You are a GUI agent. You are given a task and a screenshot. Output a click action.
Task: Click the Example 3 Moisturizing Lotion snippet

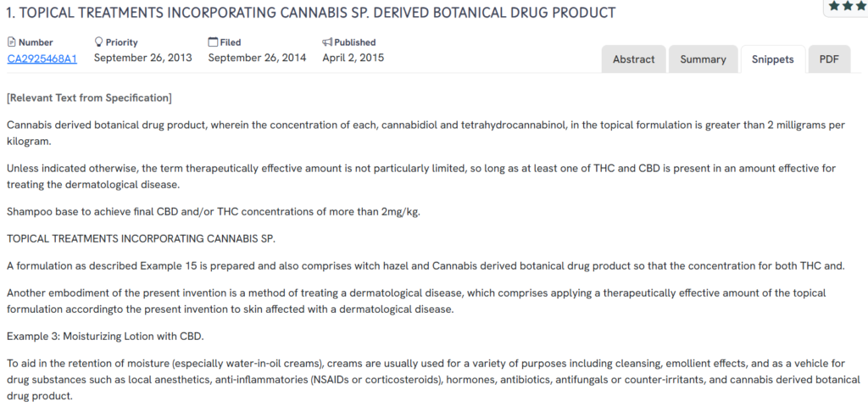[105, 336]
